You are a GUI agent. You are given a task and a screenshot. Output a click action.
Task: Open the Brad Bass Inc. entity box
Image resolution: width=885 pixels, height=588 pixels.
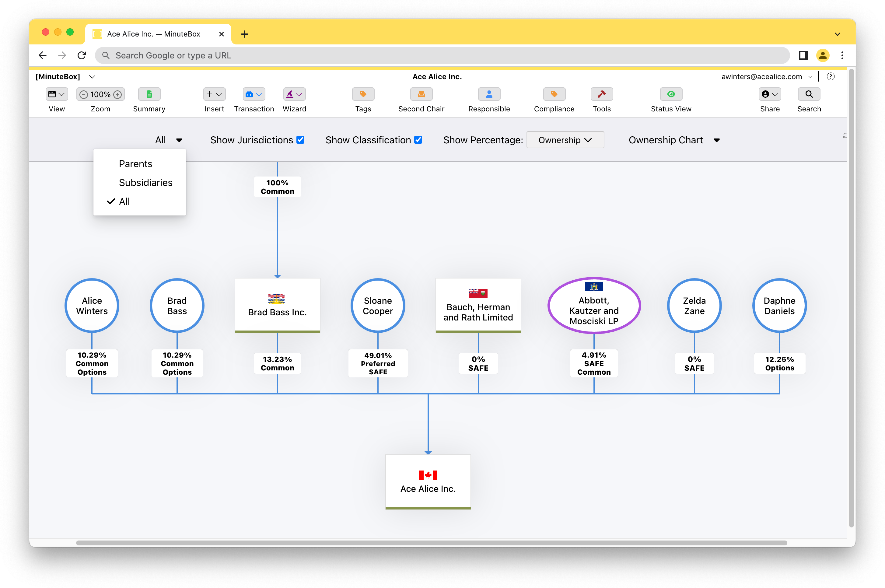[277, 305]
